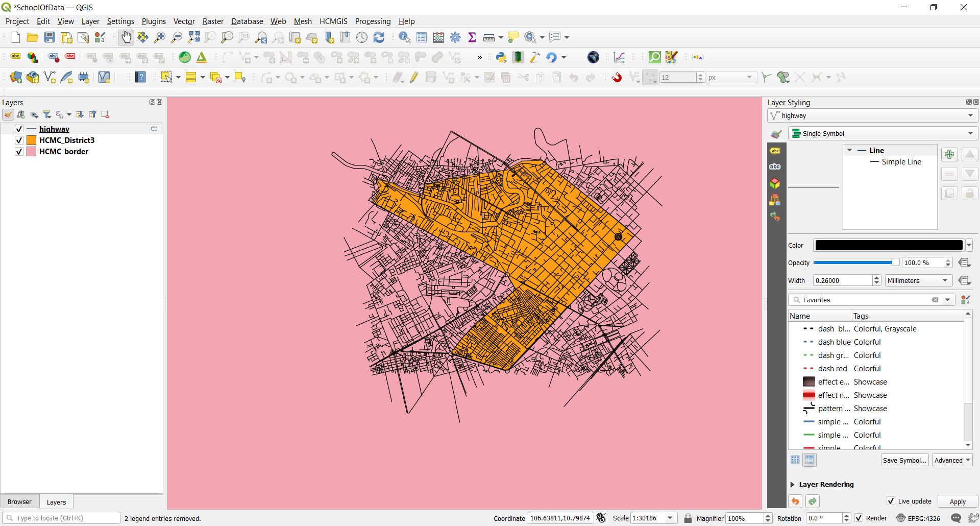Open the Python console icon
This screenshot has height=526, width=980.
[501, 57]
